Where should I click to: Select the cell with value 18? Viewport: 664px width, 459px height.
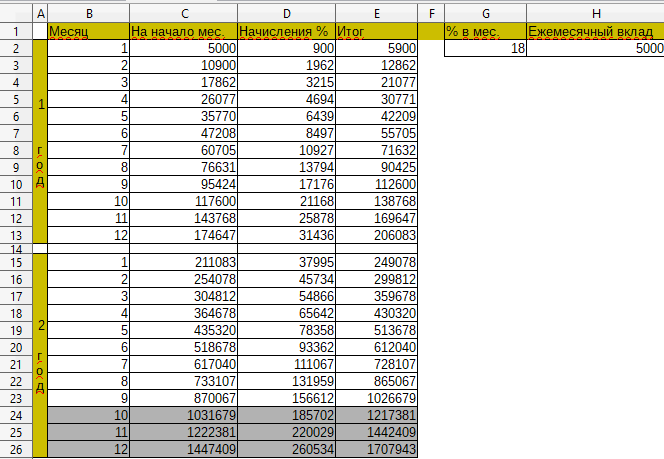click(x=486, y=48)
